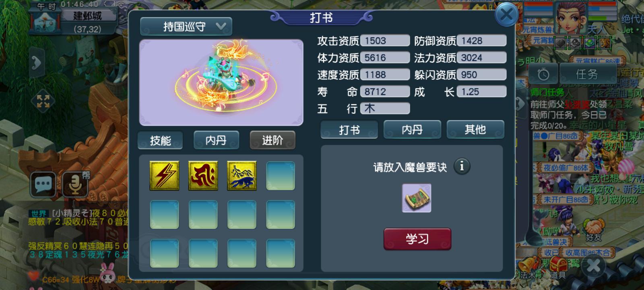The width and height of the screenshot is (644, 290).
Task: Open the 任务 quest button
Action: click(587, 74)
